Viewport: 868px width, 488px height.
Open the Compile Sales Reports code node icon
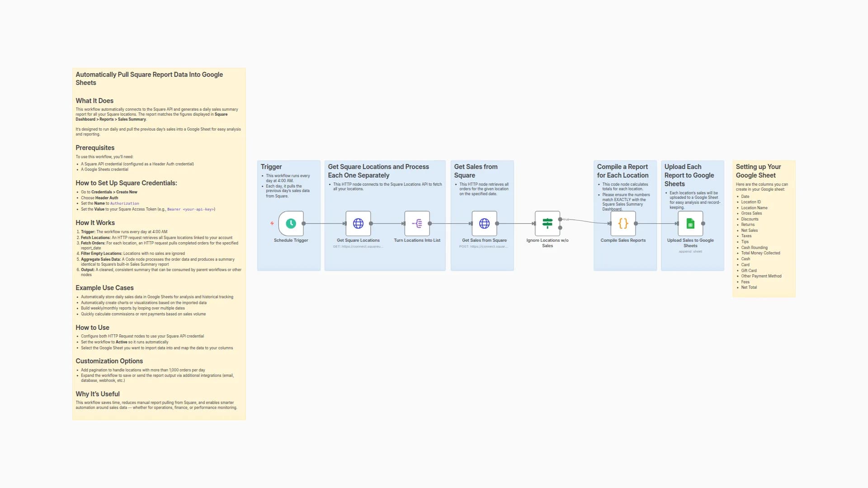pos(624,223)
